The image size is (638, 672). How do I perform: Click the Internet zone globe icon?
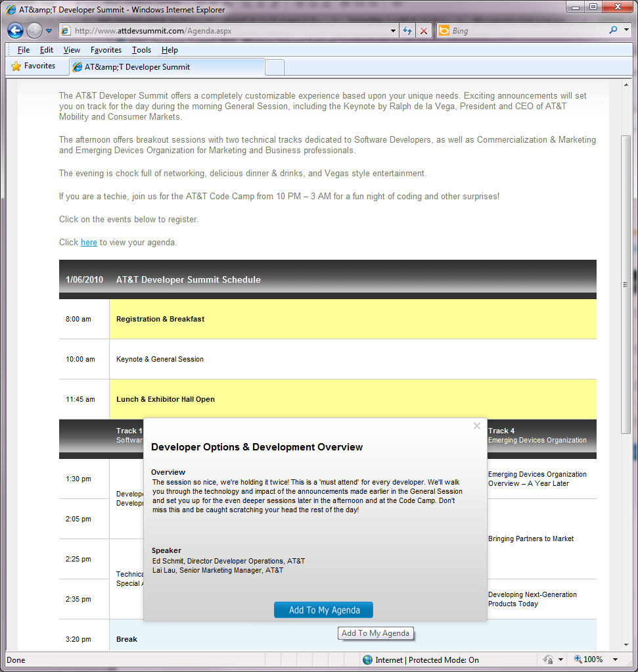click(x=367, y=660)
